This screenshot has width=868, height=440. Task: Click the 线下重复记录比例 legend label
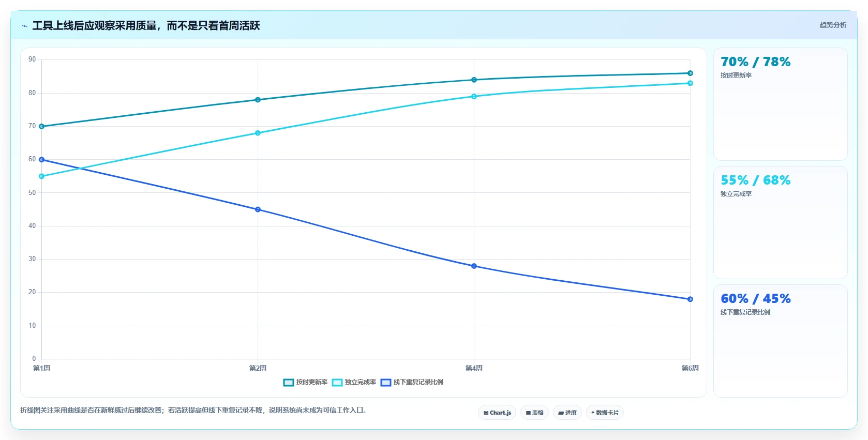pyautogui.click(x=418, y=382)
